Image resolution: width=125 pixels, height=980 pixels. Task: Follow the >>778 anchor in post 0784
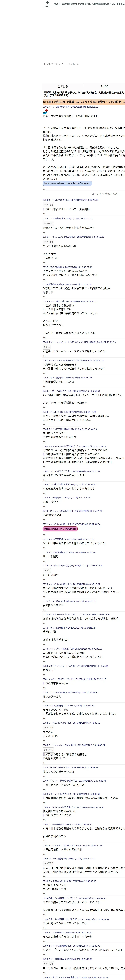coord(48,727)
